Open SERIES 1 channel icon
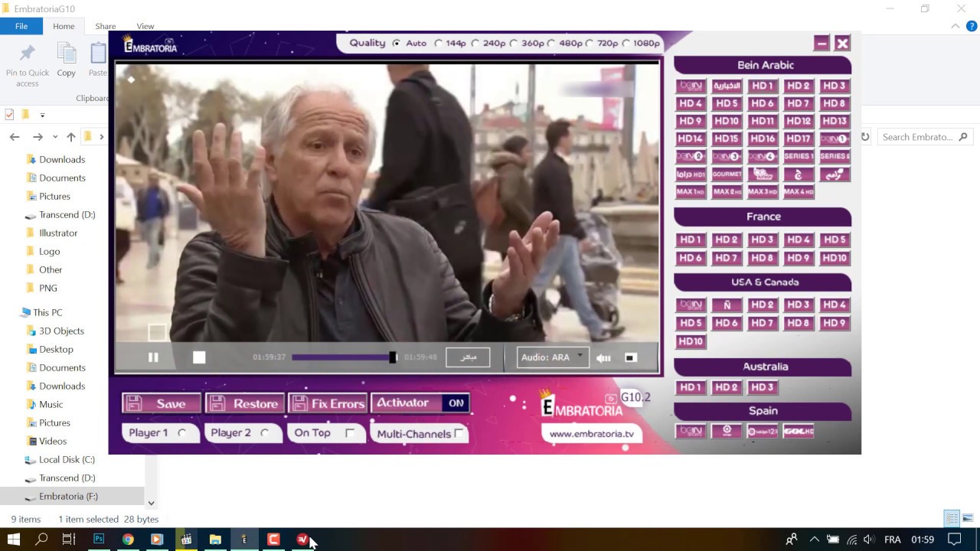 (x=799, y=156)
